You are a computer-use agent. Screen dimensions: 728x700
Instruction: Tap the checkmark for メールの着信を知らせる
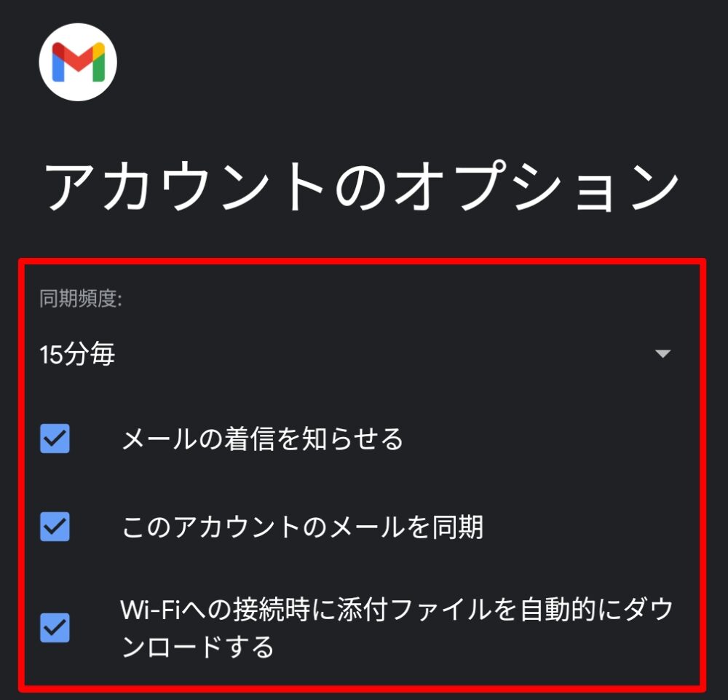55,438
